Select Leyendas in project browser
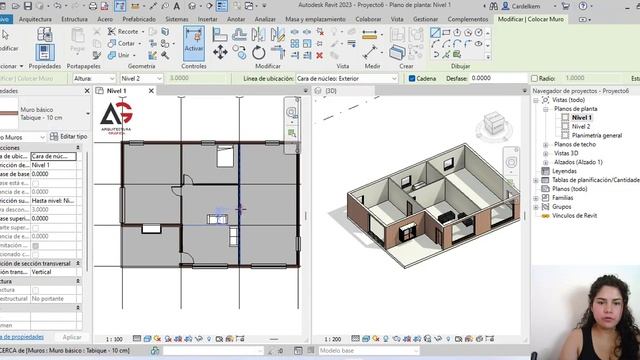Image resolution: width=640 pixels, height=360 pixels. tap(564, 171)
